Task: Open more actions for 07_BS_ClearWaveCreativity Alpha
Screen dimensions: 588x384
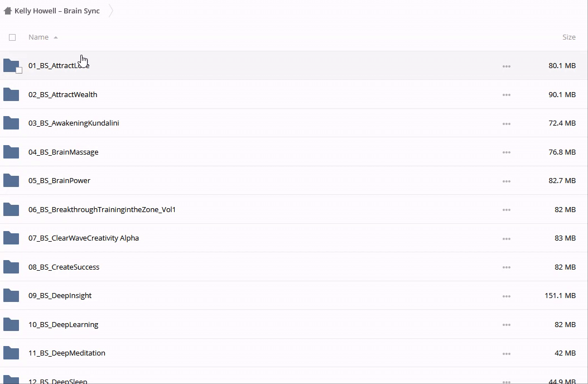Action: click(x=506, y=238)
